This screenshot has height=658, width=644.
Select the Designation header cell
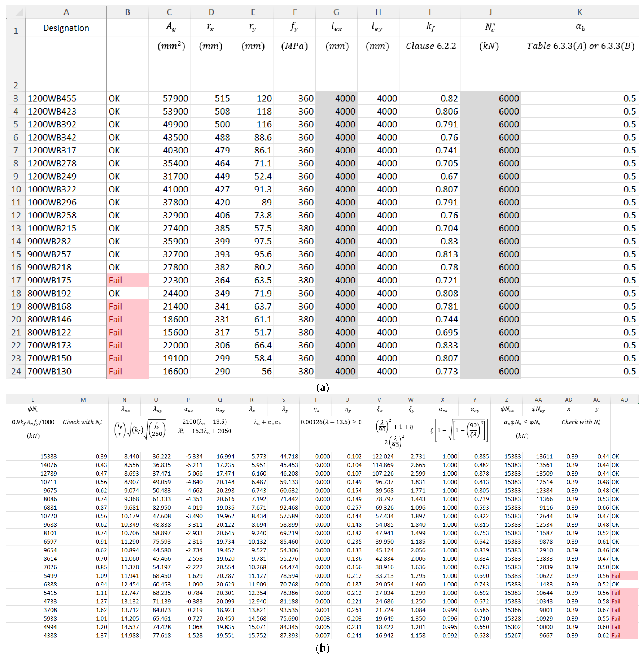click(66, 28)
